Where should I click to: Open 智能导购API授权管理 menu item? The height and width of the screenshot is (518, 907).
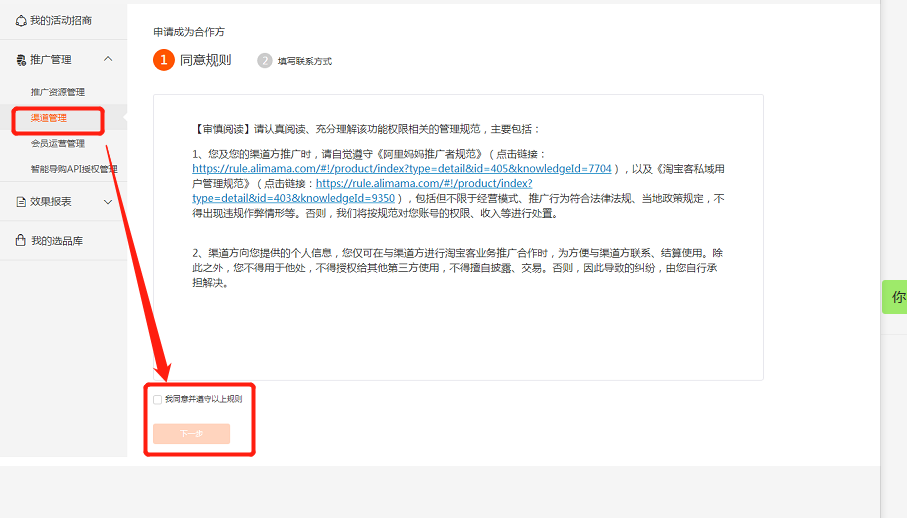tap(73, 169)
